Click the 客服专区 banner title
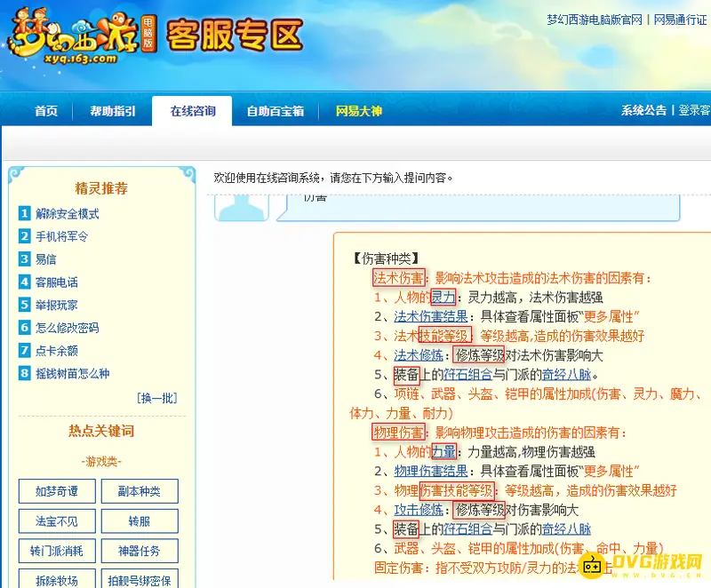 235,35
